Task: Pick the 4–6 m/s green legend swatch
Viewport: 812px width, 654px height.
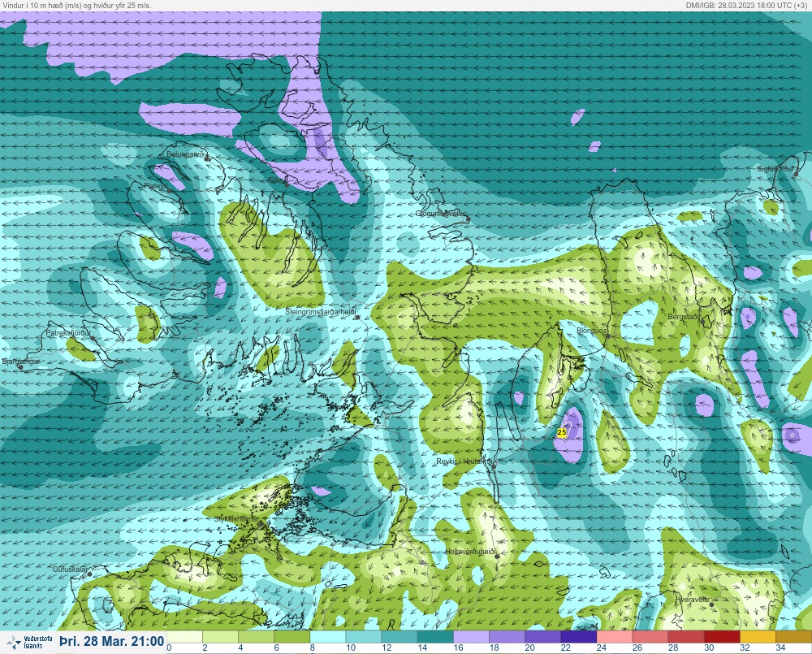Action: tap(256, 637)
